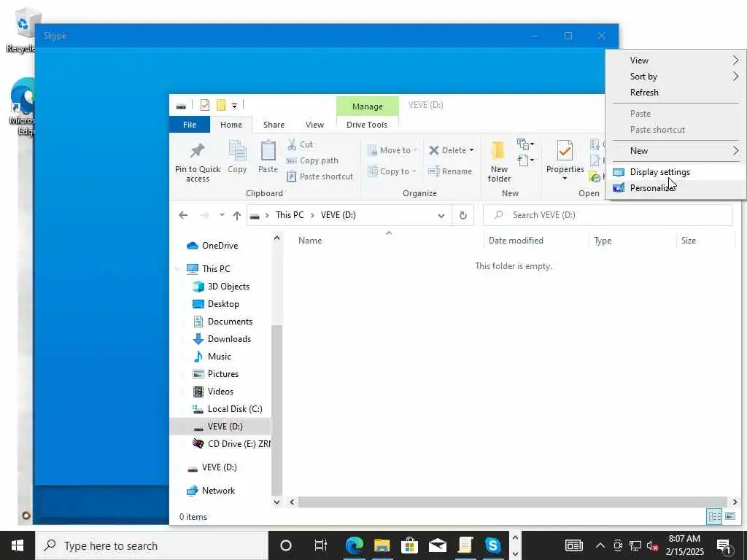The height and width of the screenshot is (560, 747).
Task: Click Paste shortcut in the ribbon
Action: pos(320,176)
